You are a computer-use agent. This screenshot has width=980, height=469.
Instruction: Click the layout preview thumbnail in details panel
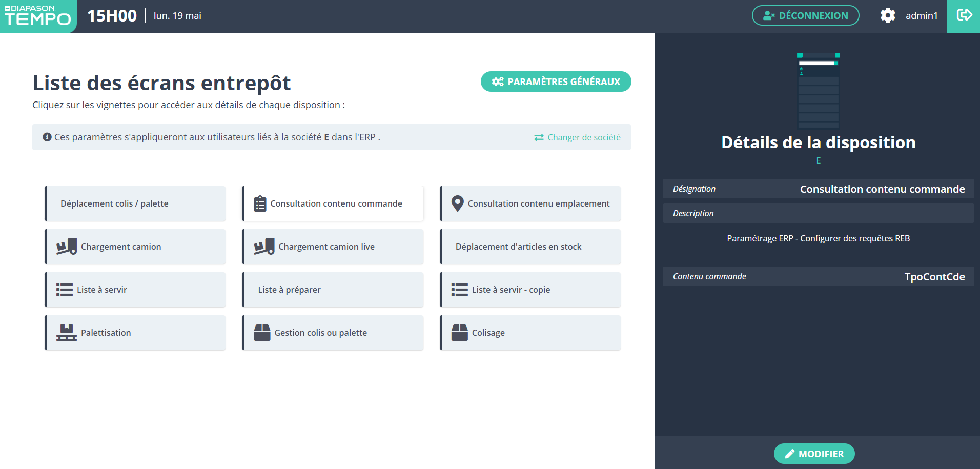tap(819, 91)
